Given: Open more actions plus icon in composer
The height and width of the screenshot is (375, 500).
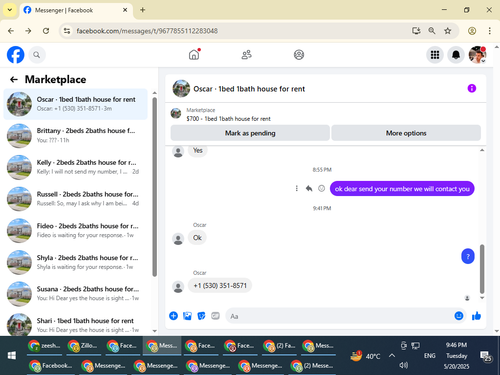Looking at the screenshot, I should point(173,316).
